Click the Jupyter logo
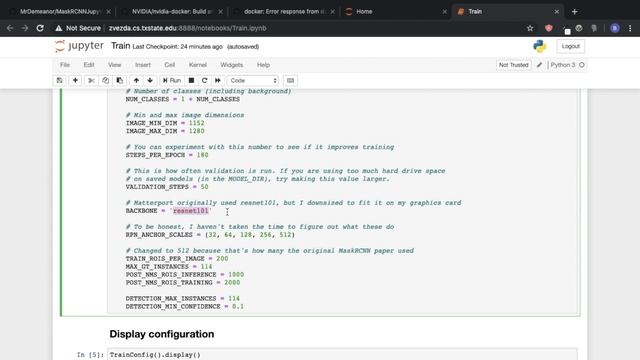640x360 pixels. [79, 46]
